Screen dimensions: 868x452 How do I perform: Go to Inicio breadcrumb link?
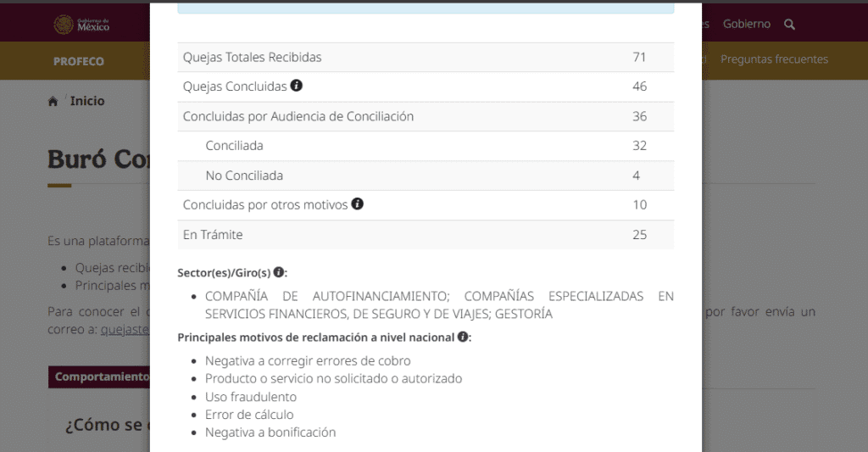87,101
